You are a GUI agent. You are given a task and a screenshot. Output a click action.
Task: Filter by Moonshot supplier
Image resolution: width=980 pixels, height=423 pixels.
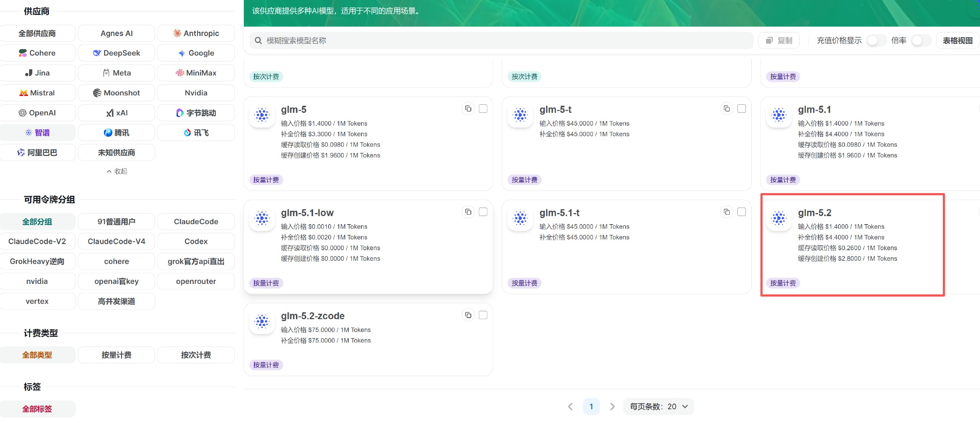click(x=116, y=93)
